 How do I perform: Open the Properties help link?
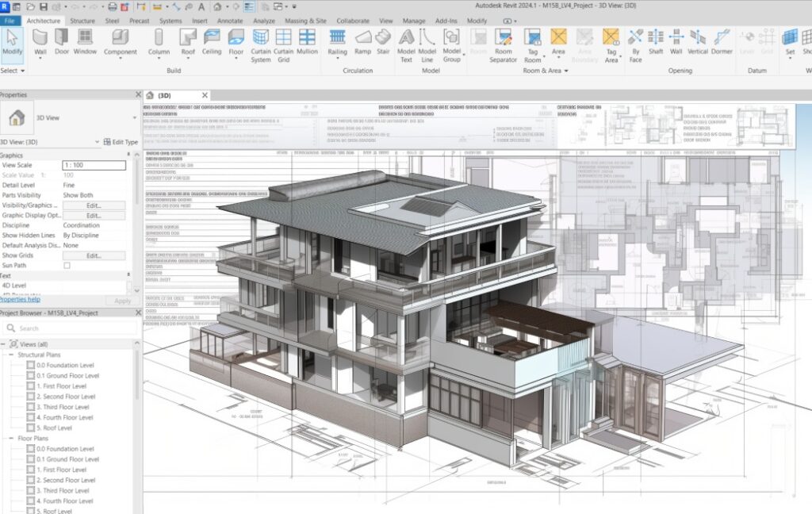coord(20,299)
